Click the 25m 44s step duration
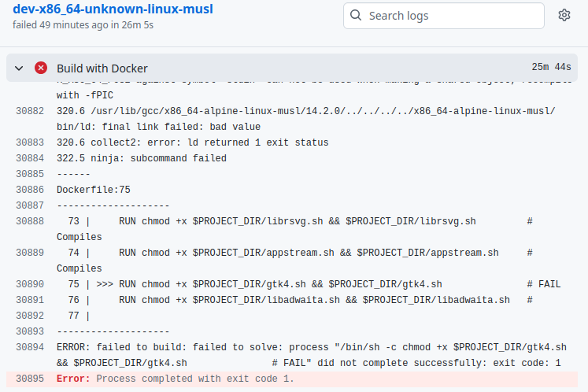Image resolution: width=588 pixels, height=392 pixels. [551, 68]
